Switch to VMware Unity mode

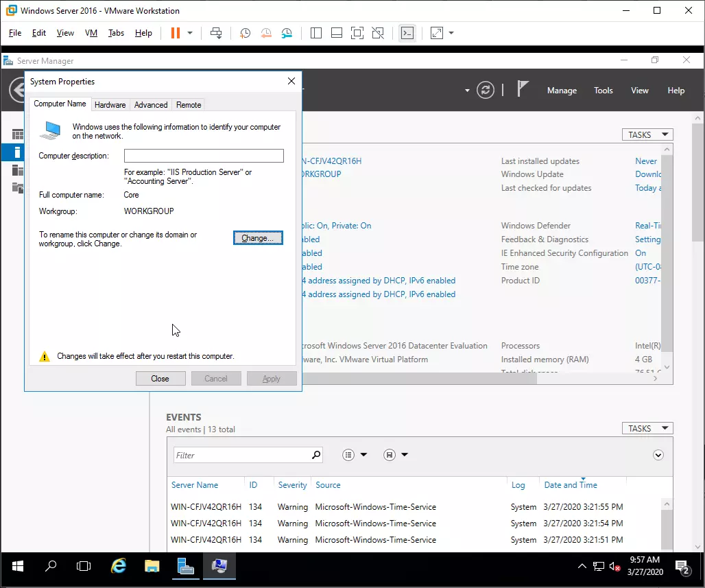pyautogui.click(x=378, y=33)
